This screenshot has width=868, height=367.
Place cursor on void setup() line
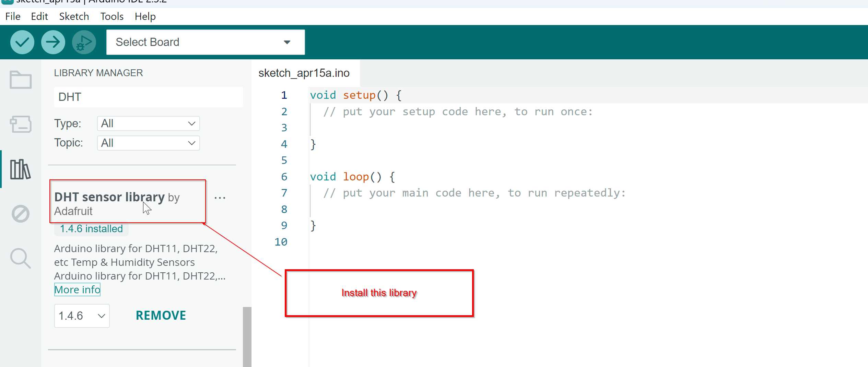click(x=356, y=95)
